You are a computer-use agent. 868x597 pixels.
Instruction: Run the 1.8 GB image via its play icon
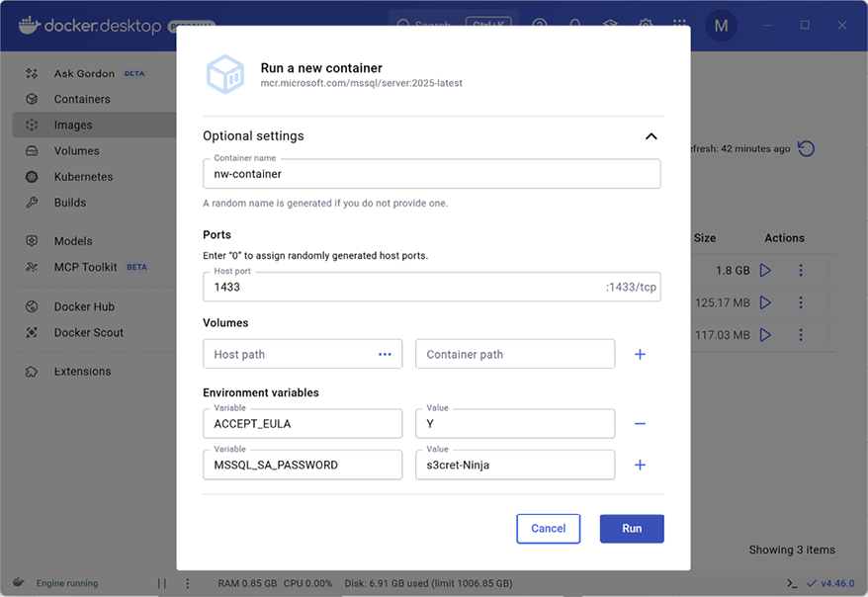tap(764, 269)
